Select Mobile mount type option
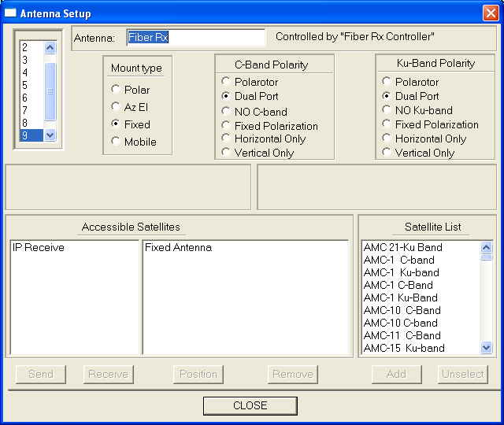504x425 pixels. point(117,142)
